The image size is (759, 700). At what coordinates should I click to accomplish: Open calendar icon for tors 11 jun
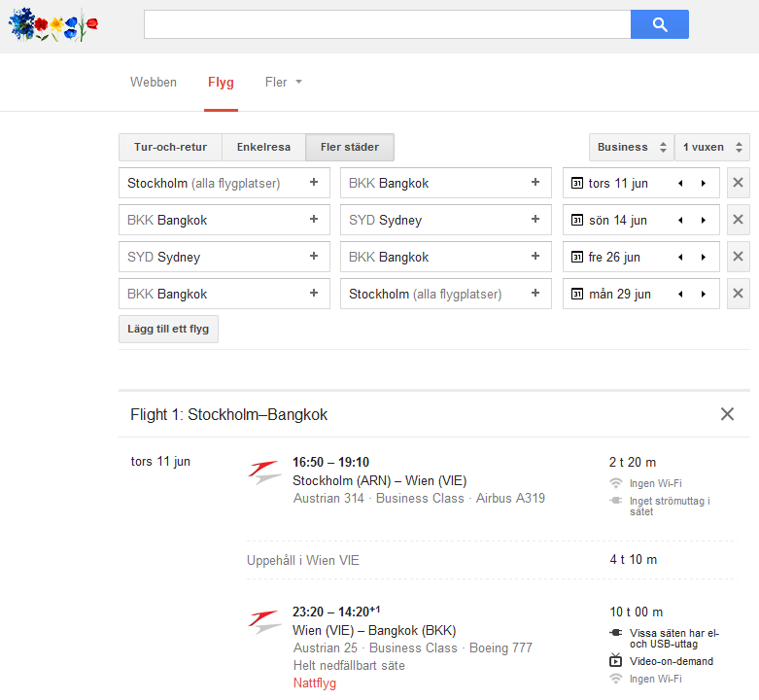(x=577, y=183)
